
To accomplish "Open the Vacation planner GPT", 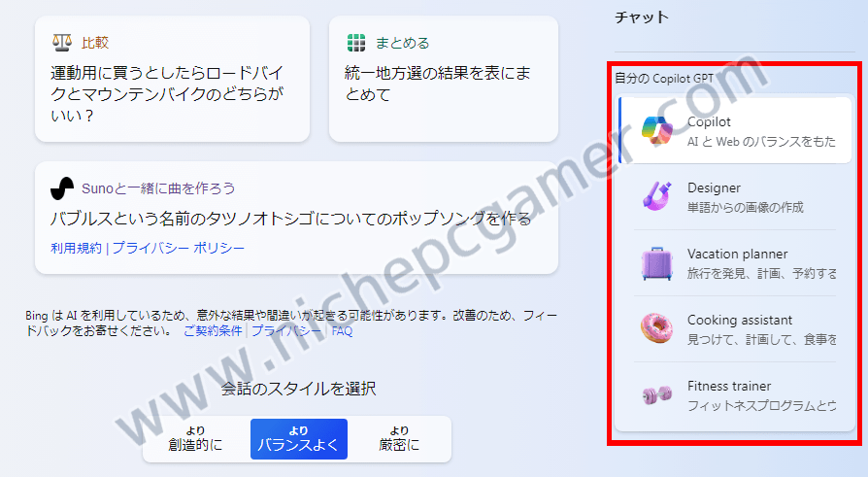I will [x=735, y=262].
